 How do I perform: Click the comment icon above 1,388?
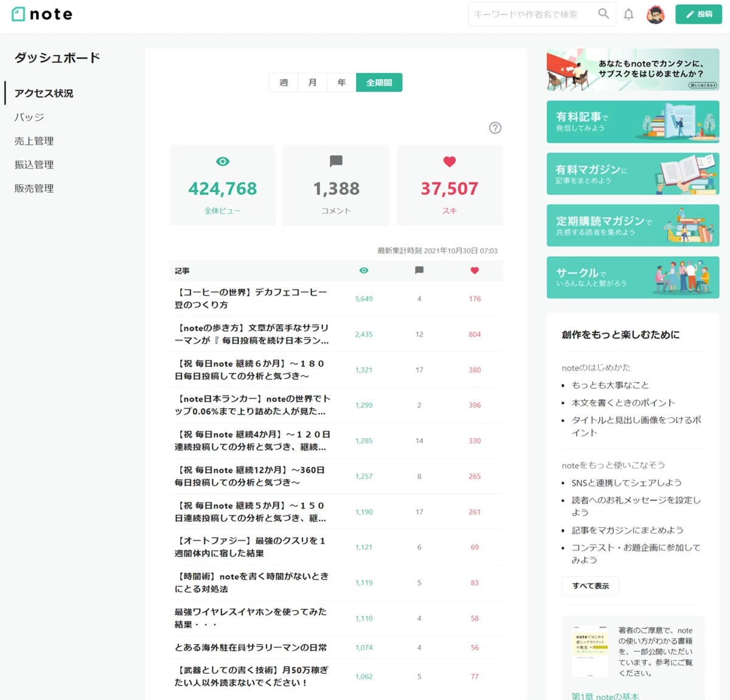pos(336,161)
